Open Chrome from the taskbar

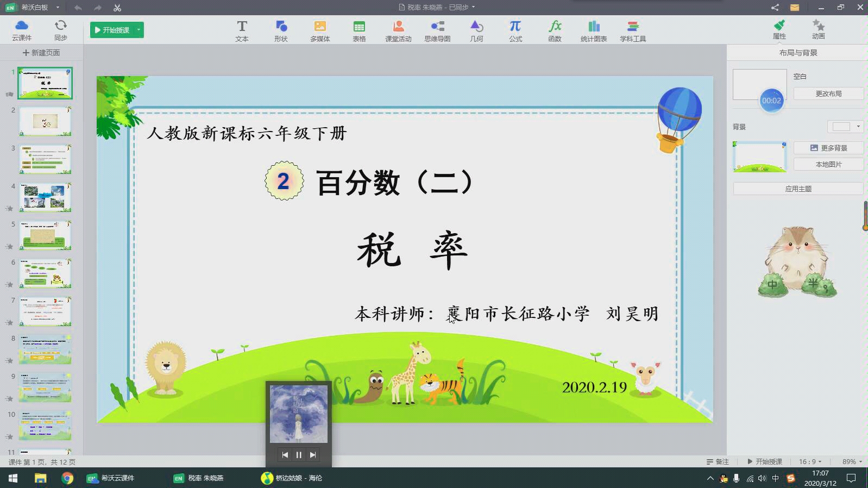[x=67, y=478]
